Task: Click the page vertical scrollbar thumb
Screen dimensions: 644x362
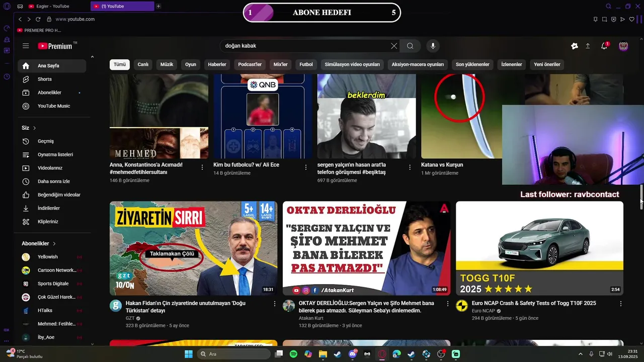Action: click(641, 197)
